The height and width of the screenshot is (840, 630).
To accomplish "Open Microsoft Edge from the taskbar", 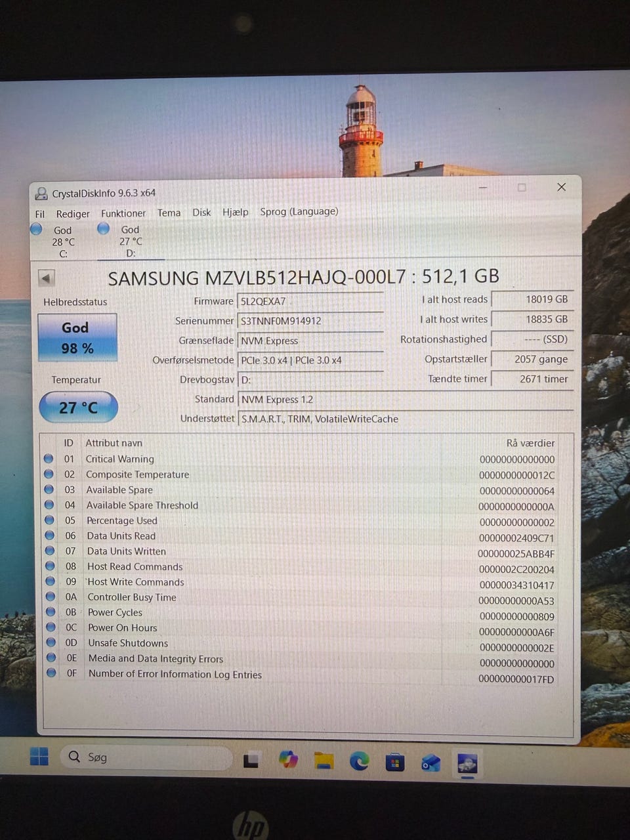I will coord(359,761).
